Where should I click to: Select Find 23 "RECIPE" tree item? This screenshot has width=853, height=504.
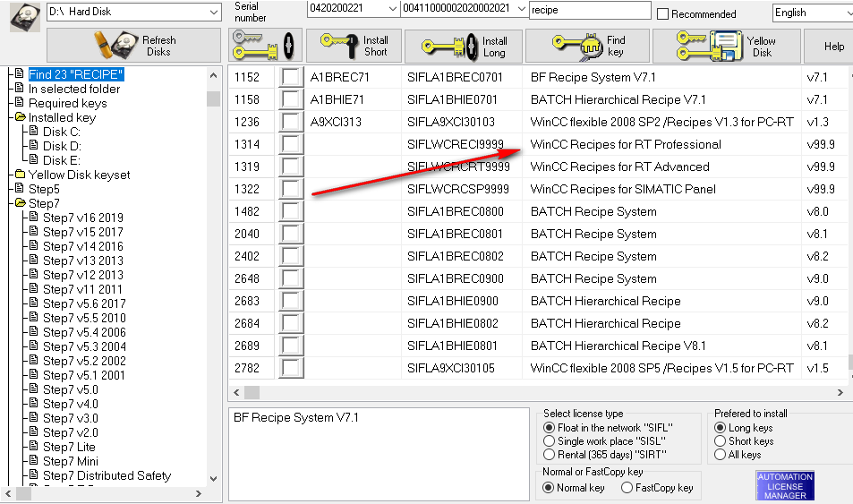coord(75,74)
